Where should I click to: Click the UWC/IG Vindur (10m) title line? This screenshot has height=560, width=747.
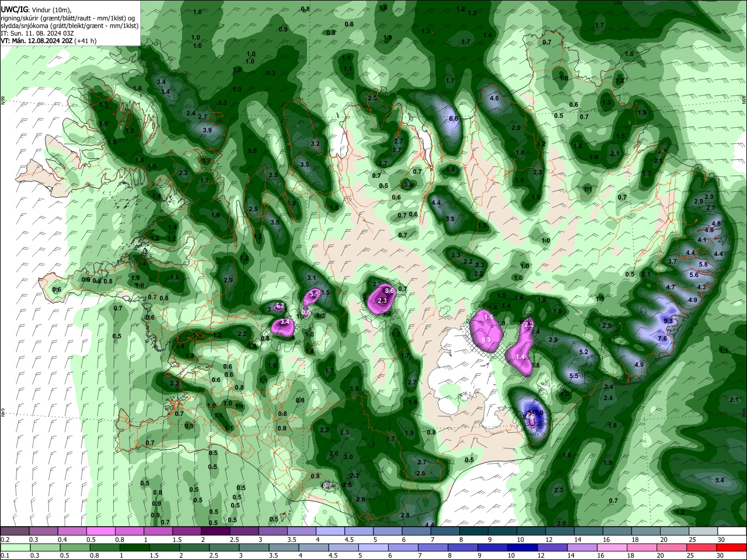(36, 9)
